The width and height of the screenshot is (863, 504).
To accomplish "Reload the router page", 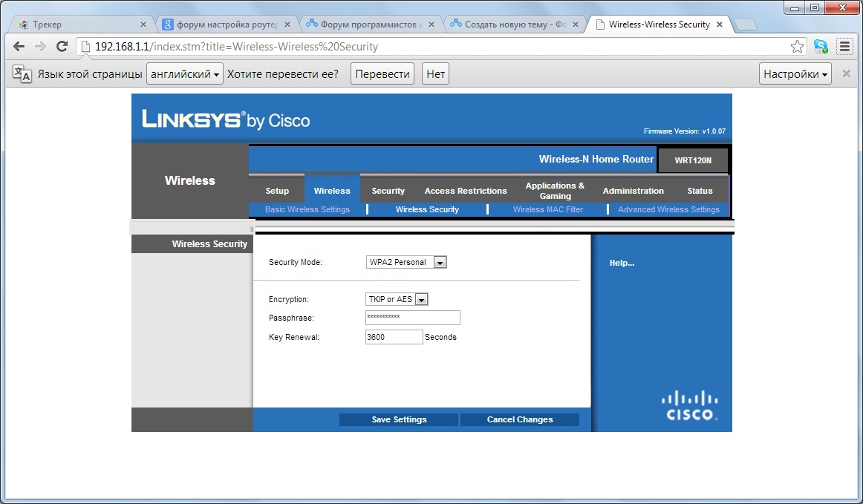I will (62, 47).
